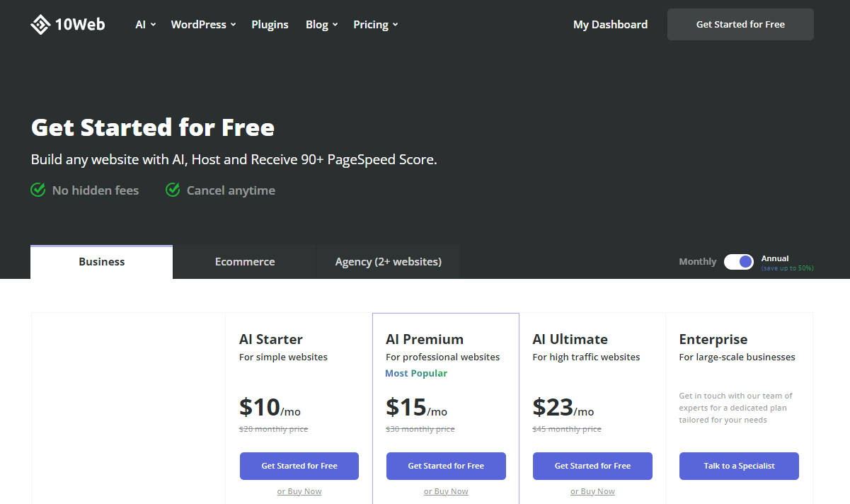Click Get Started for Free under AI Starter
Screen dimensions: 850x504
pos(299,466)
